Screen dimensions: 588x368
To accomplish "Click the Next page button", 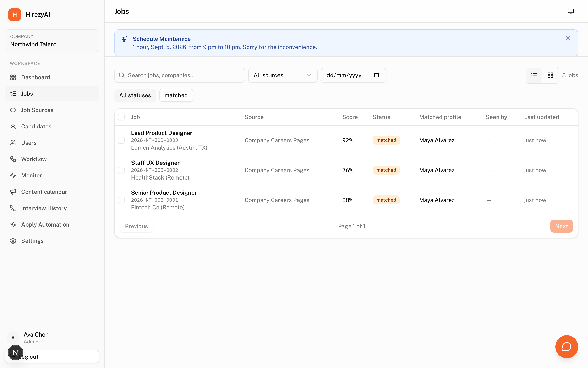I will (561, 226).
